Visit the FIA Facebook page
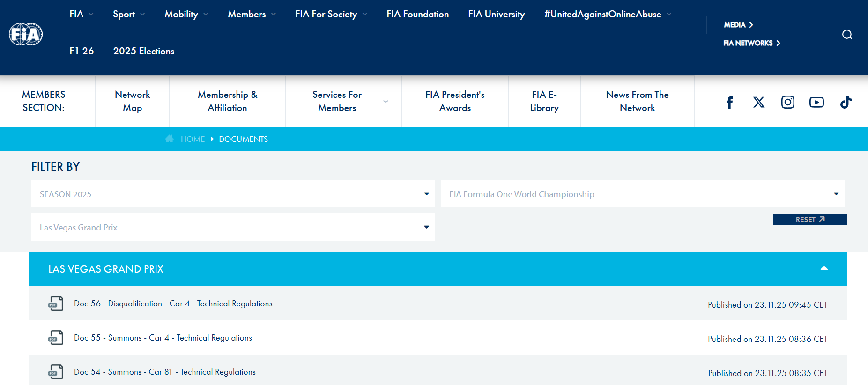The image size is (868, 385). coord(729,102)
